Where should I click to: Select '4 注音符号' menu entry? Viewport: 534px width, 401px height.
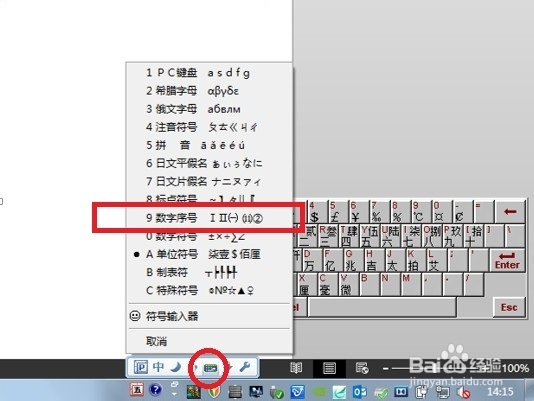click(x=209, y=127)
